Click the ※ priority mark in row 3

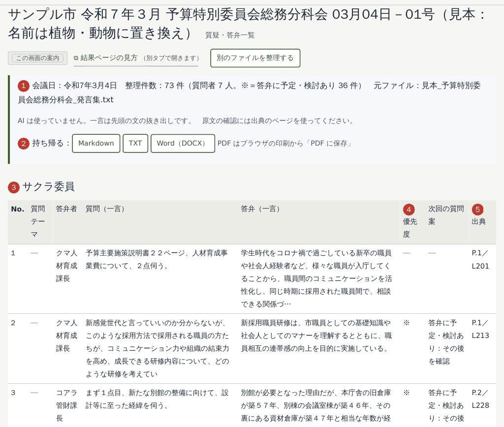(406, 393)
